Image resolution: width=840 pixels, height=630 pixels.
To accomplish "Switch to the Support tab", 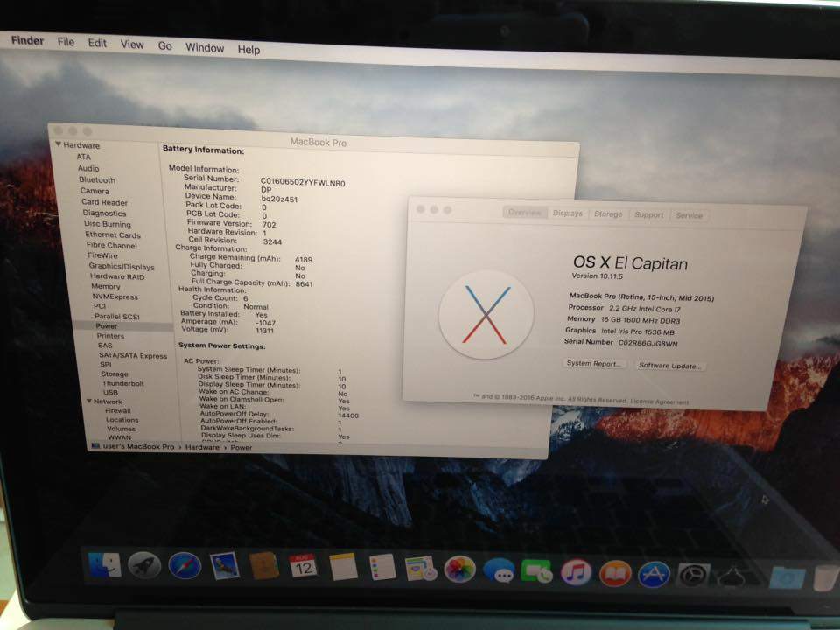I will point(648,215).
